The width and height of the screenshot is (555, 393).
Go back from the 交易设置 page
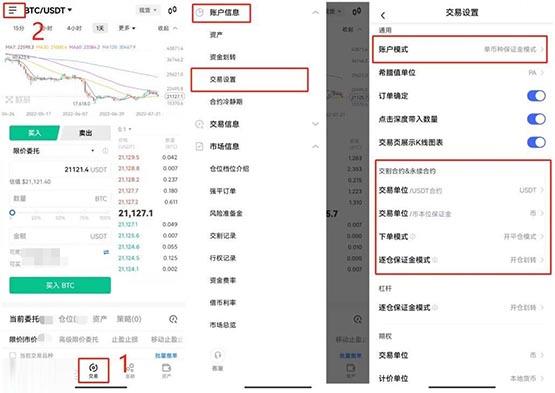[383, 15]
